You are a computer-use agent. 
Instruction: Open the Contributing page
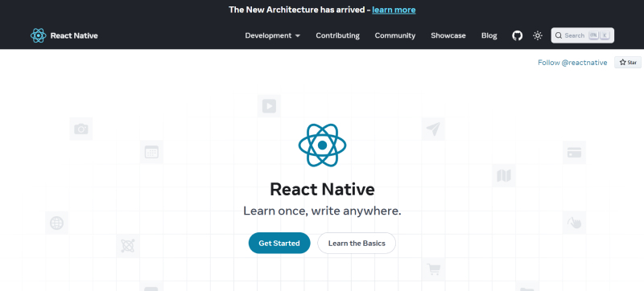[x=337, y=35]
